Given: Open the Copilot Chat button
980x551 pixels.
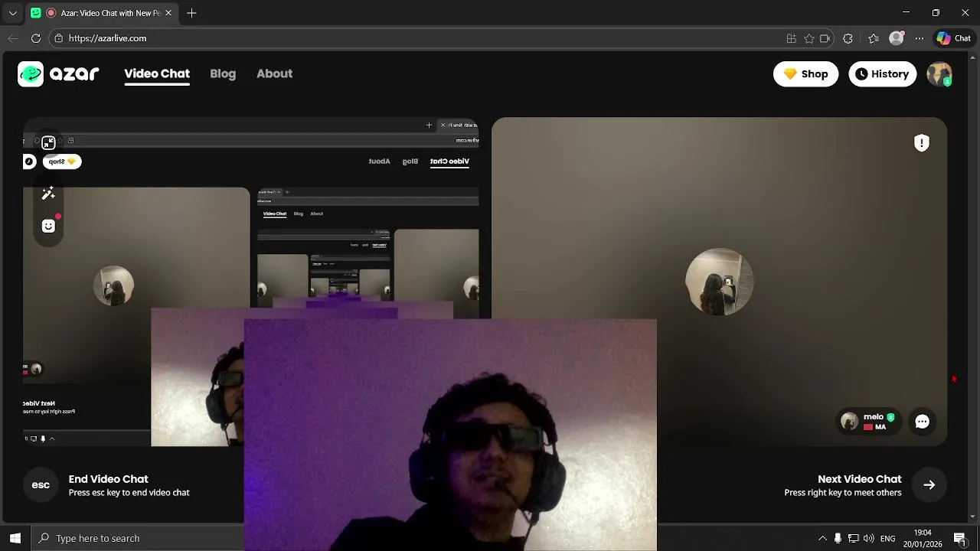Looking at the screenshot, I should pos(954,38).
